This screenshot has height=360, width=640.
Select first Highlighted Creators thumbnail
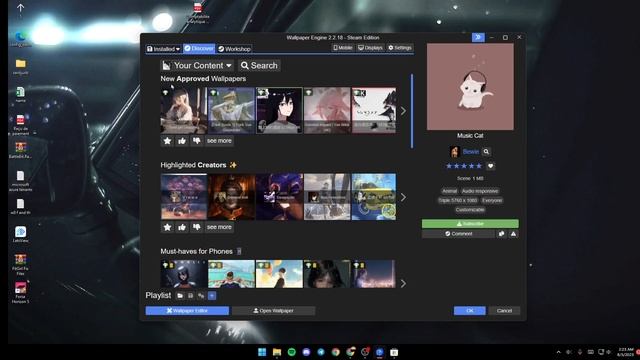pyautogui.click(x=184, y=197)
